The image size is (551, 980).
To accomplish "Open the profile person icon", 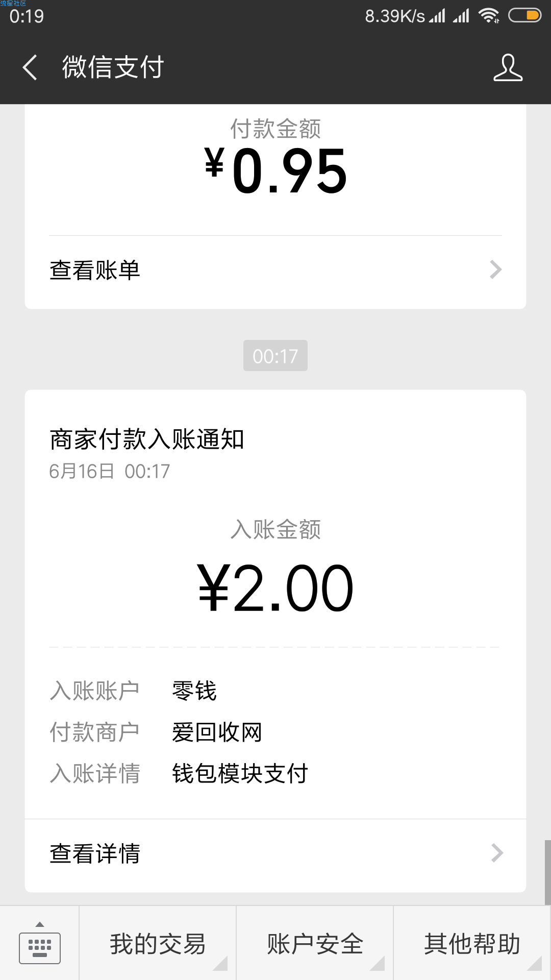I will click(508, 67).
